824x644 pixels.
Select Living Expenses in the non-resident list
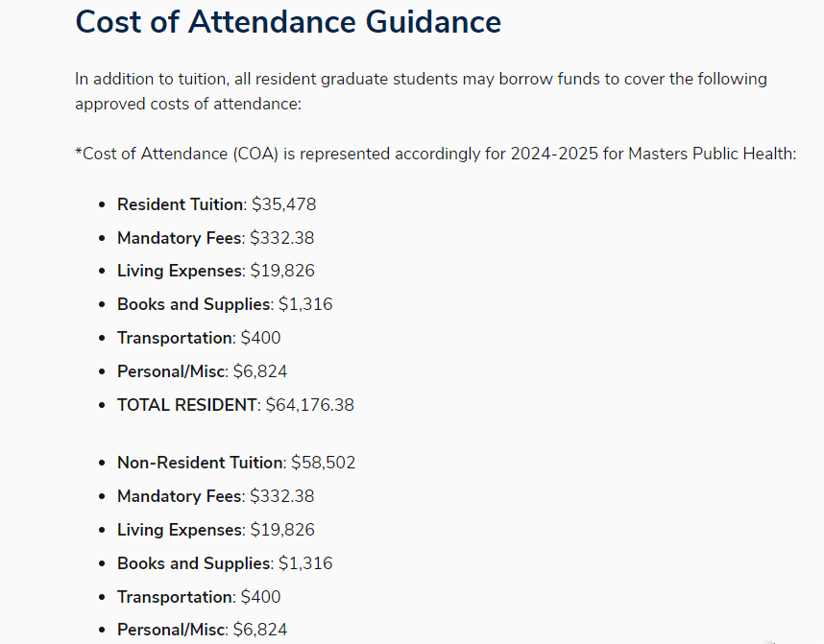point(180,530)
